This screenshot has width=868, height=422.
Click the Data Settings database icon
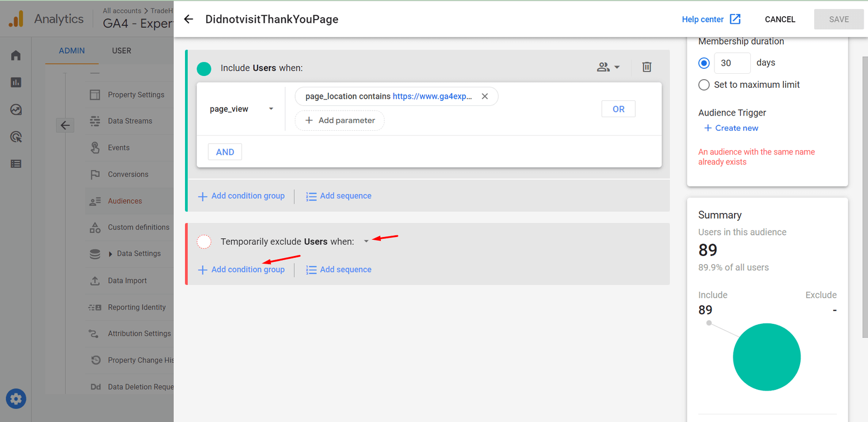click(95, 254)
